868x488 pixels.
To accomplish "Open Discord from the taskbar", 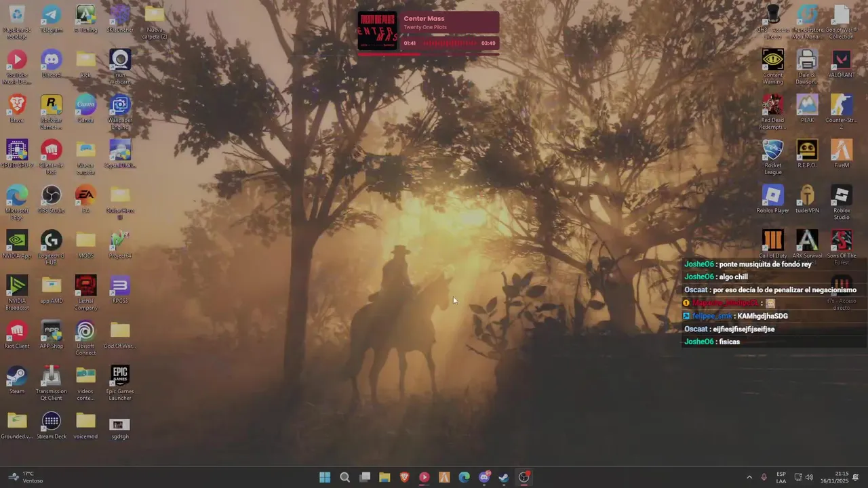I will 484,477.
